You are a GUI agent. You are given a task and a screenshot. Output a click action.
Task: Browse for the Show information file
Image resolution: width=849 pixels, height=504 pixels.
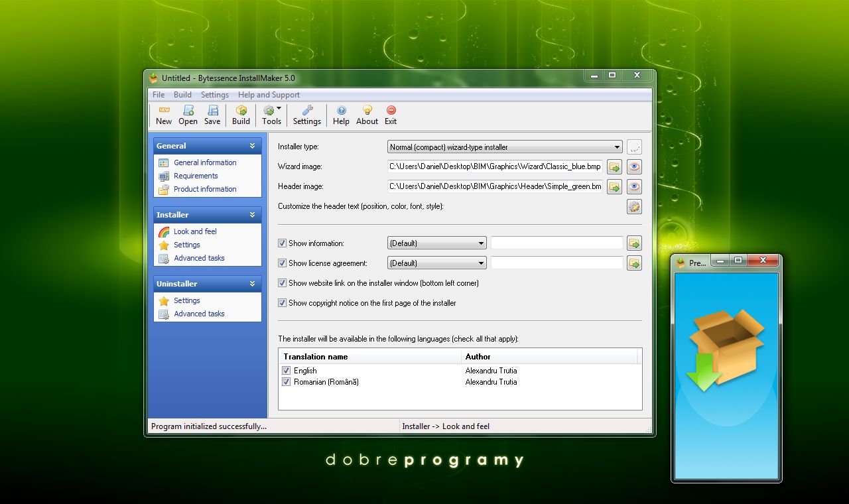[x=634, y=243]
